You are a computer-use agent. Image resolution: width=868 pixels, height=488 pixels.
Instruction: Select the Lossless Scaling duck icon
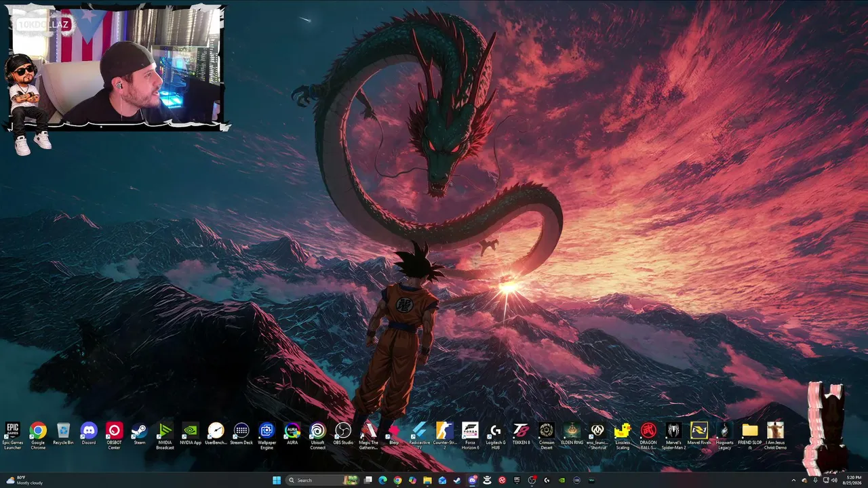click(623, 435)
